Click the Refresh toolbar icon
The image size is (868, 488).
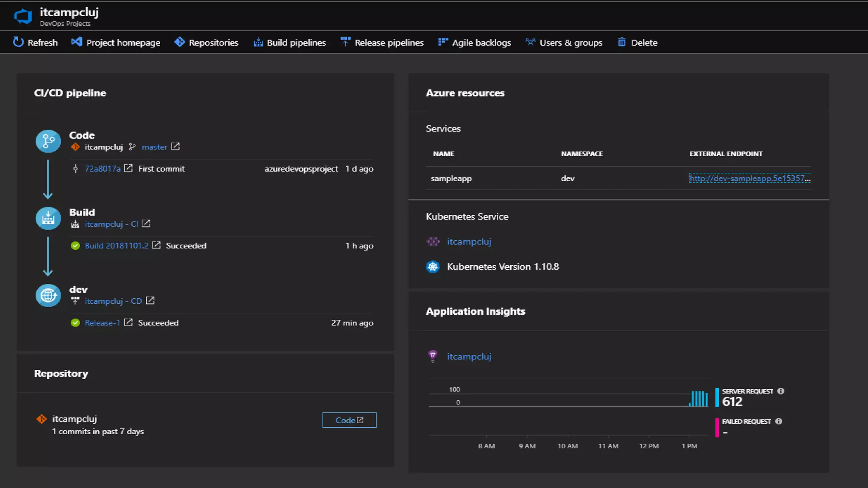[x=18, y=42]
